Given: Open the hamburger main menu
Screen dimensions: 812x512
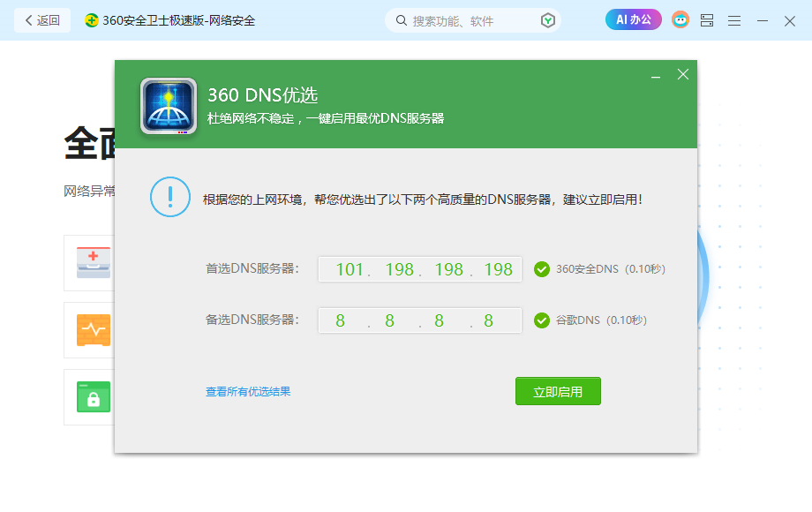Looking at the screenshot, I should click(x=734, y=19).
